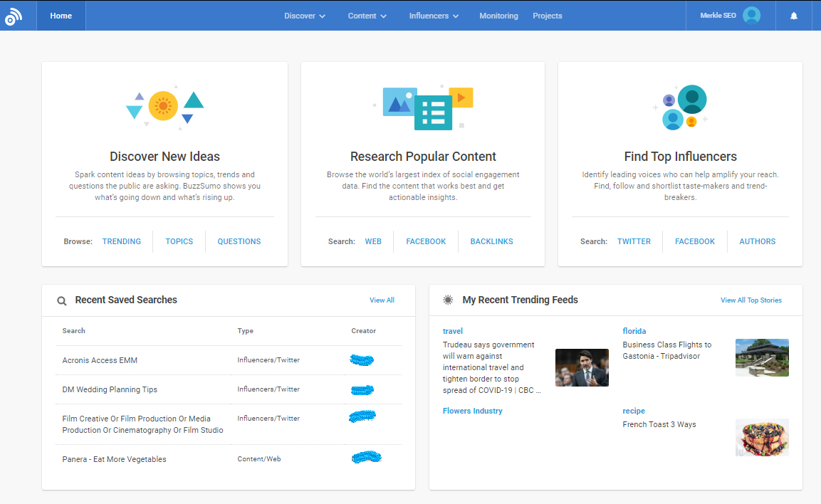
Task: Open the notifications bell
Action: pyautogui.click(x=794, y=16)
